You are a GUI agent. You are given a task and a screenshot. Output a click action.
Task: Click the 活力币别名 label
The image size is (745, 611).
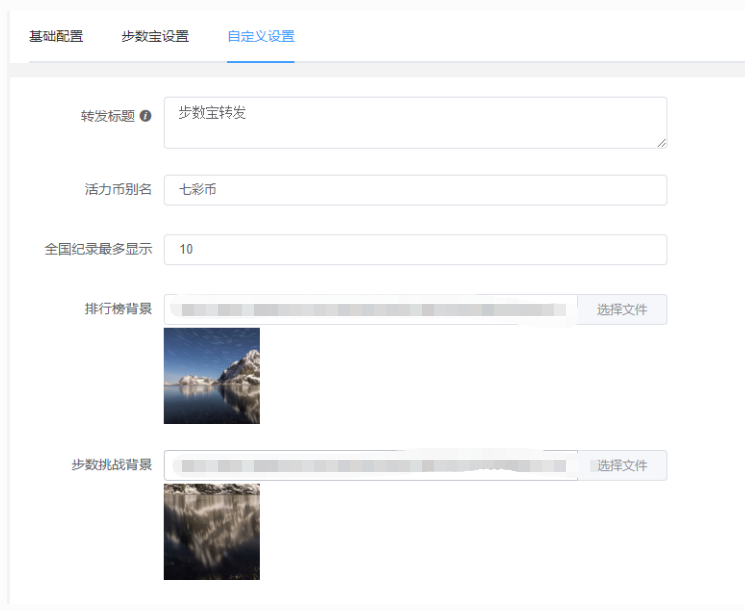tap(118, 190)
